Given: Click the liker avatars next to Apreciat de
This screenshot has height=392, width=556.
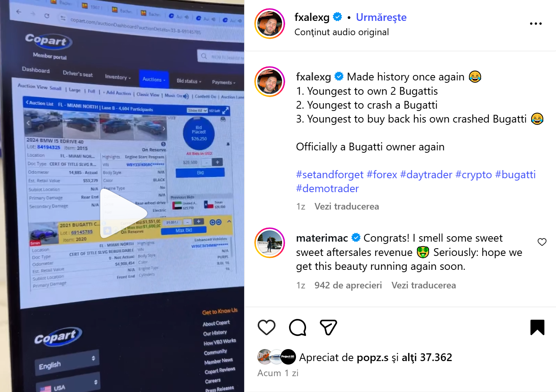Looking at the screenshot, I should click(x=277, y=357).
